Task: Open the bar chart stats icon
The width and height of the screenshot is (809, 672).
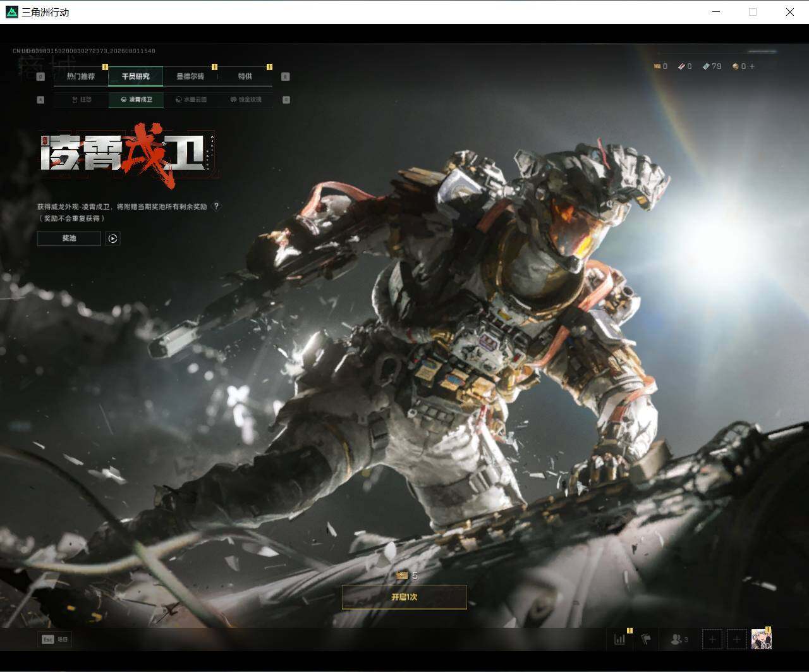Action: click(x=619, y=639)
